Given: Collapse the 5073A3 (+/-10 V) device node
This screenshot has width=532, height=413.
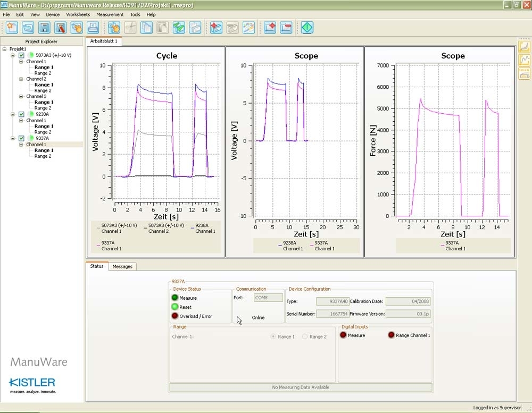Looking at the screenshot, I should tap(13, 55).
